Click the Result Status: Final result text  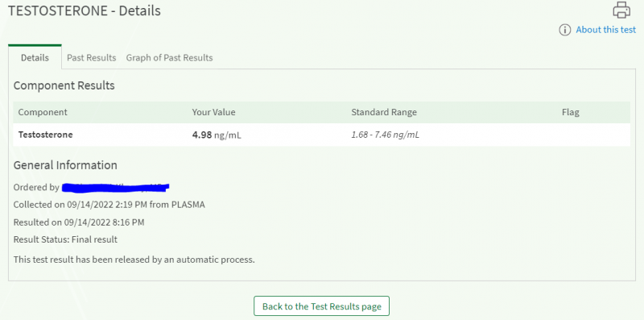coord(65,239)
